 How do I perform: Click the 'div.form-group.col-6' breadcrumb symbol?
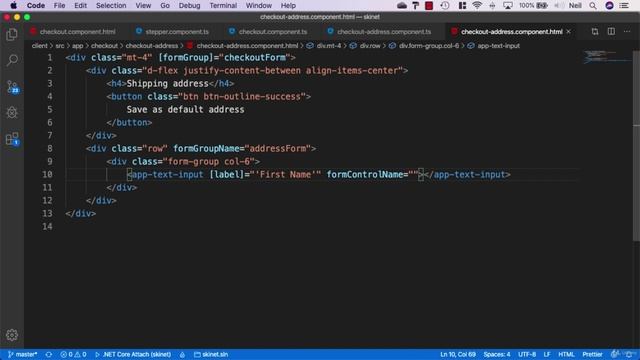(429, 46)
